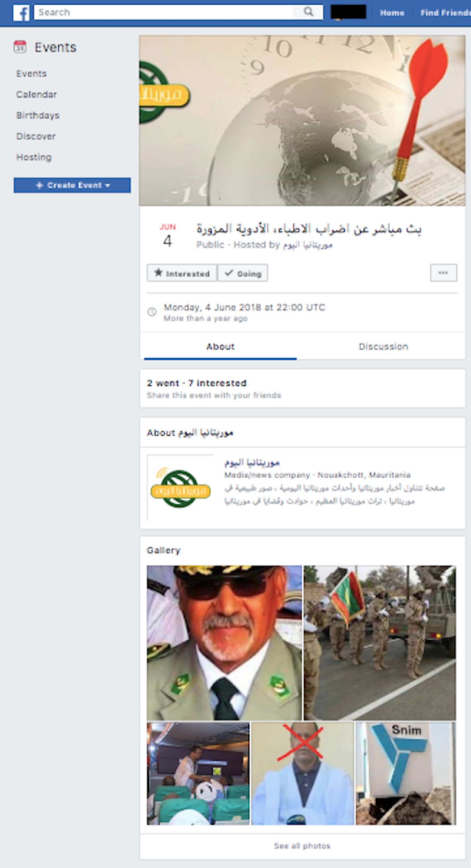Mark yourself Interested with the star button
Image resolution: width=471 pixels, height=868 pixels.
(182, 273)
